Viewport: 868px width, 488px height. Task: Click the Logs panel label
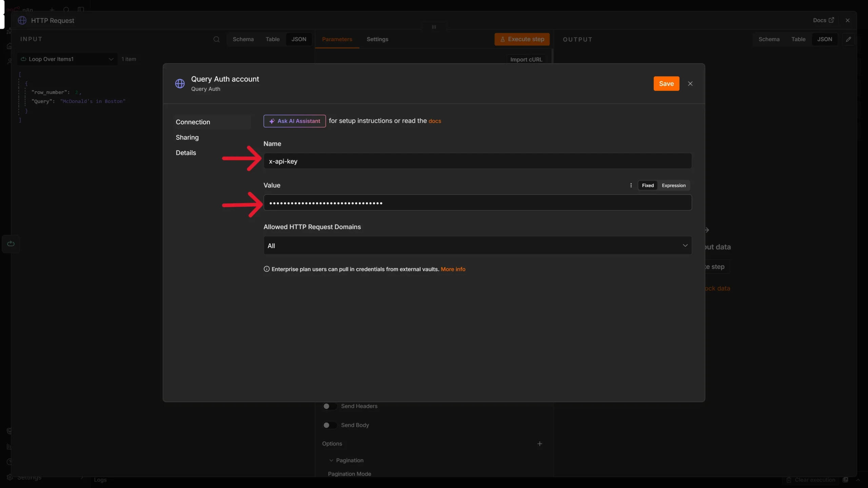100,480
